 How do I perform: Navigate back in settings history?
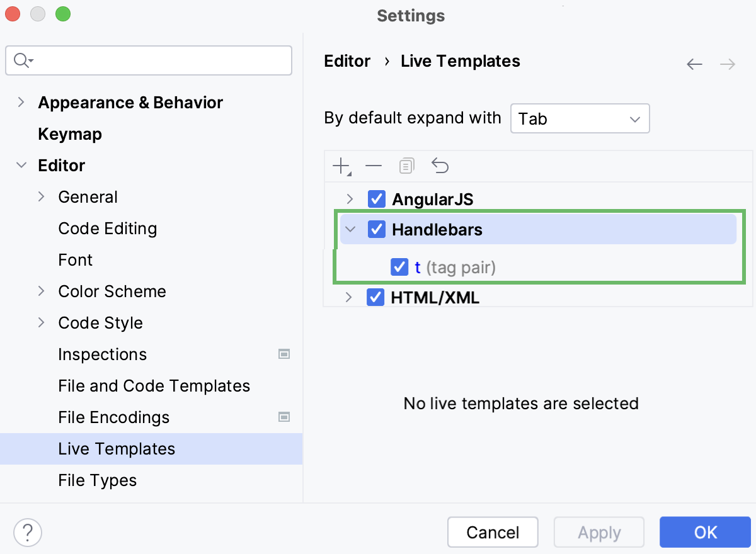tap(694, 64)
